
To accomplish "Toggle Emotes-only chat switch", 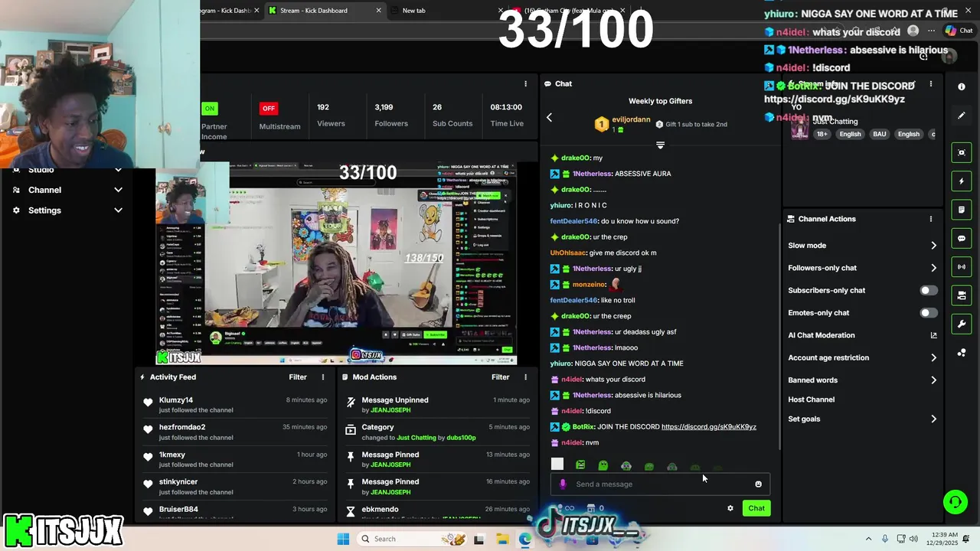I will 928,313.
